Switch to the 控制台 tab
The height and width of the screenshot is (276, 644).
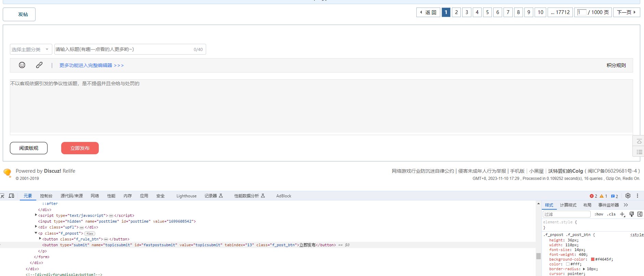[x=46, y=196]
